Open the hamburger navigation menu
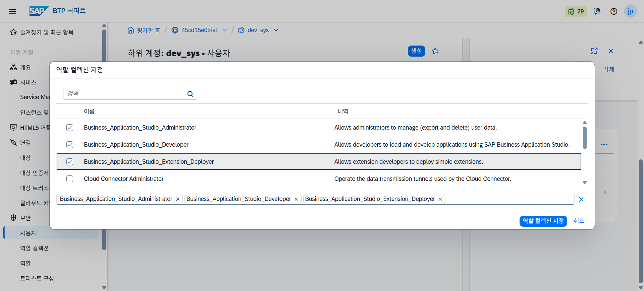The width and height of the screenshot is (644, 291). (x=12, y=11)
